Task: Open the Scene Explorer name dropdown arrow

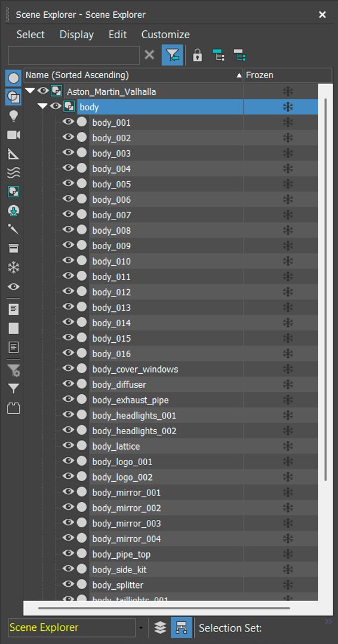Action: pos(141,628)
